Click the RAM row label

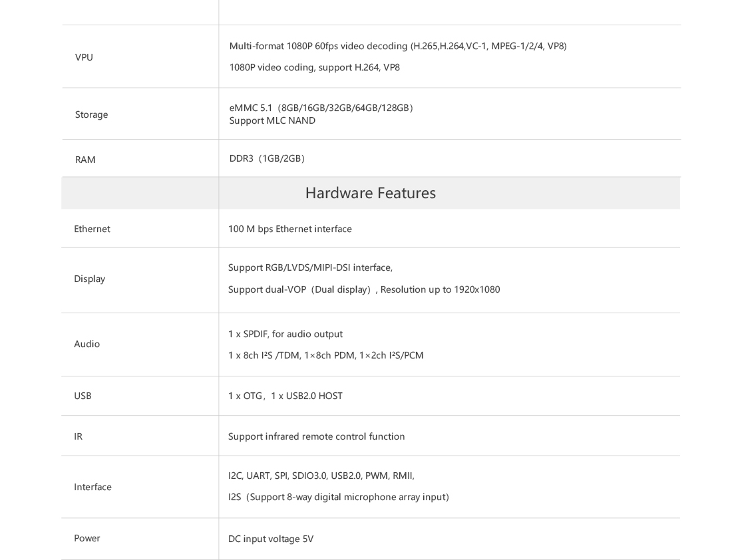tap(85, 160)
